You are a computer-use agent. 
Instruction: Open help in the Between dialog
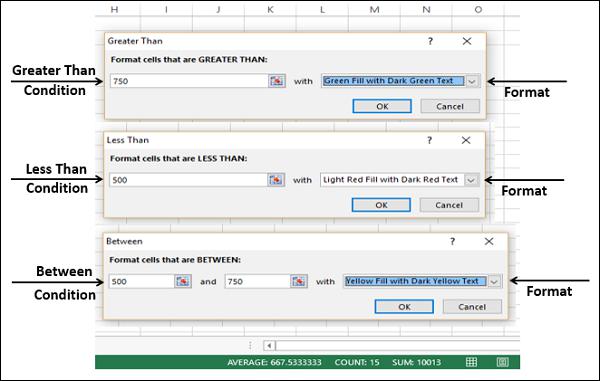tap(452, 241)
